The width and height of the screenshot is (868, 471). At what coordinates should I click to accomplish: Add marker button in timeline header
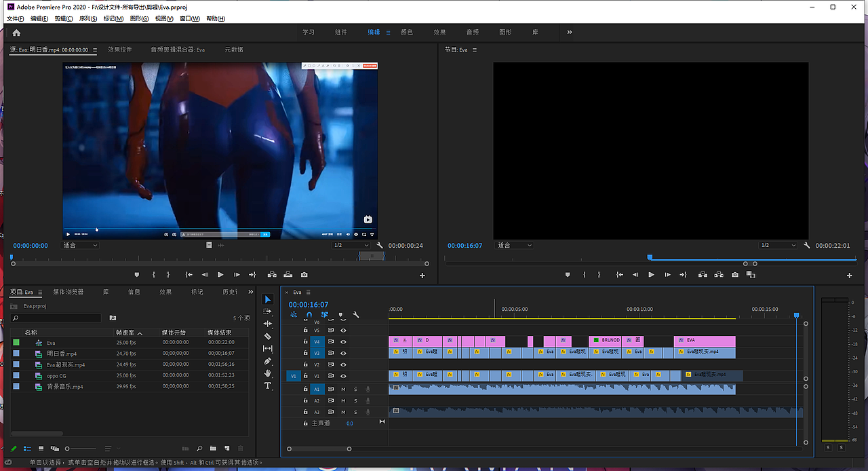click(x=340, y=315)
